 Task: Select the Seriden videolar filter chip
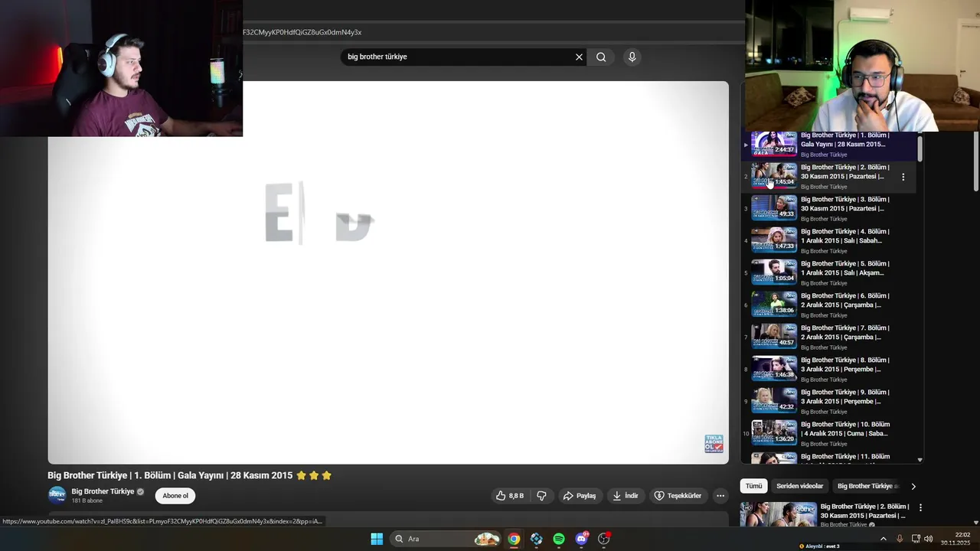799,486
